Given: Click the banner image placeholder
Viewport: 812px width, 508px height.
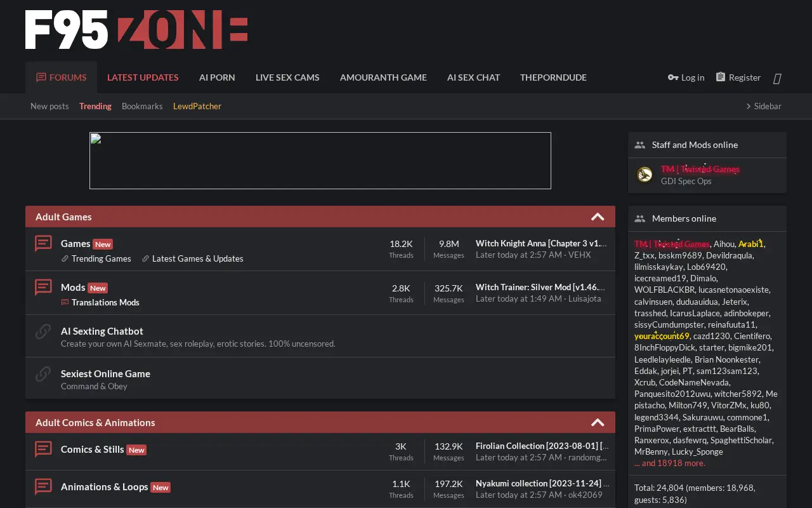Looking at the screenshot, I should coord(320,161).
